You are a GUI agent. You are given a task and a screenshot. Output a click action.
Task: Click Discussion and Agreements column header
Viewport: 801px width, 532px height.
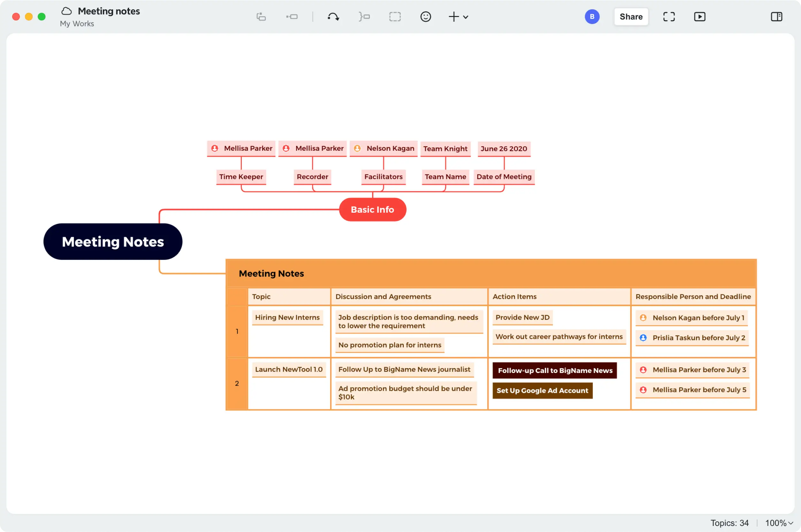409,297
